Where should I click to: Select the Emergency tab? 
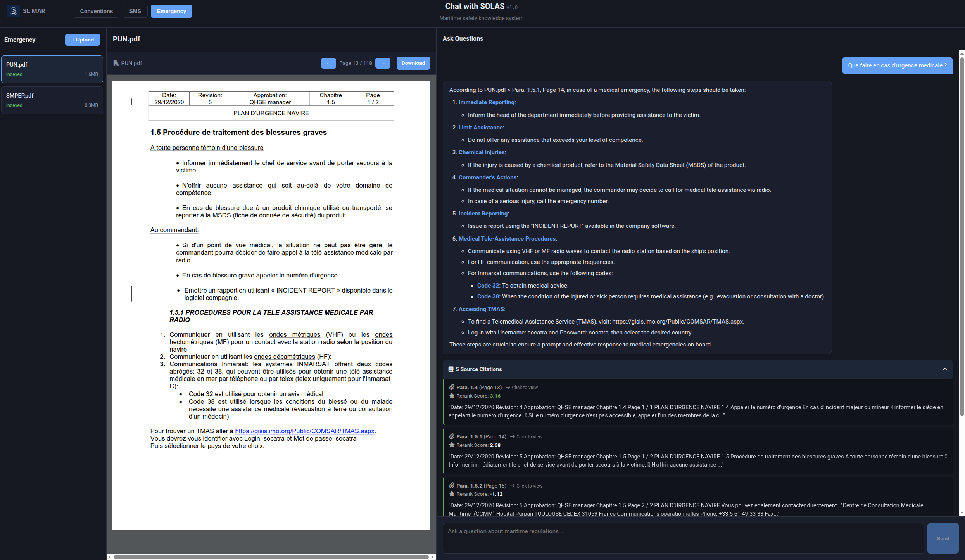pyautogui.click(x=171, y=11)
